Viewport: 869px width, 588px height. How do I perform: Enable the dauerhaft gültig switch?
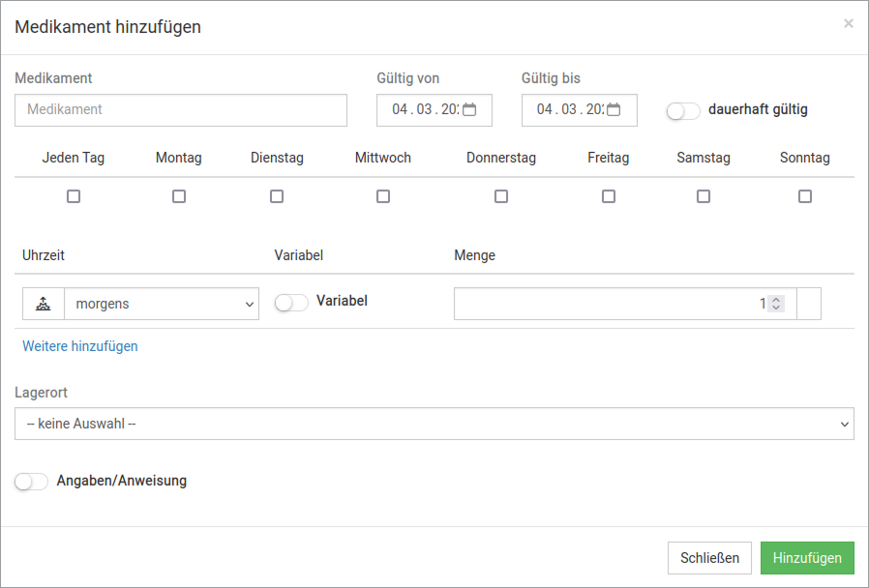tap(683, 111)
